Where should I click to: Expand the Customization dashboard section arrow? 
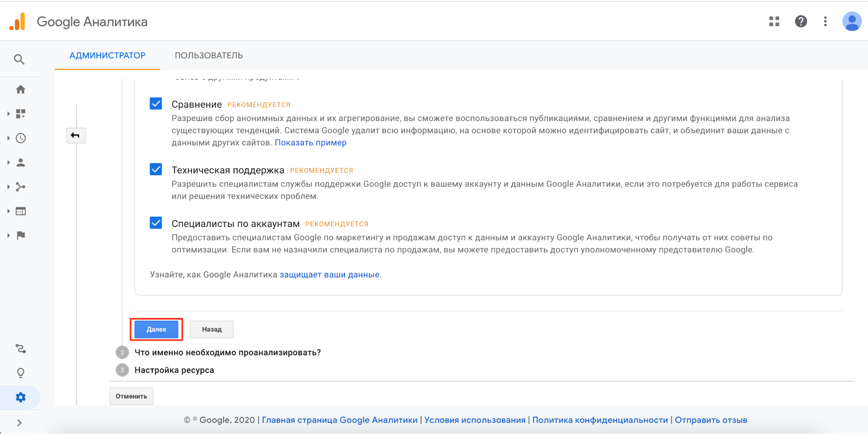coord(9,114)
